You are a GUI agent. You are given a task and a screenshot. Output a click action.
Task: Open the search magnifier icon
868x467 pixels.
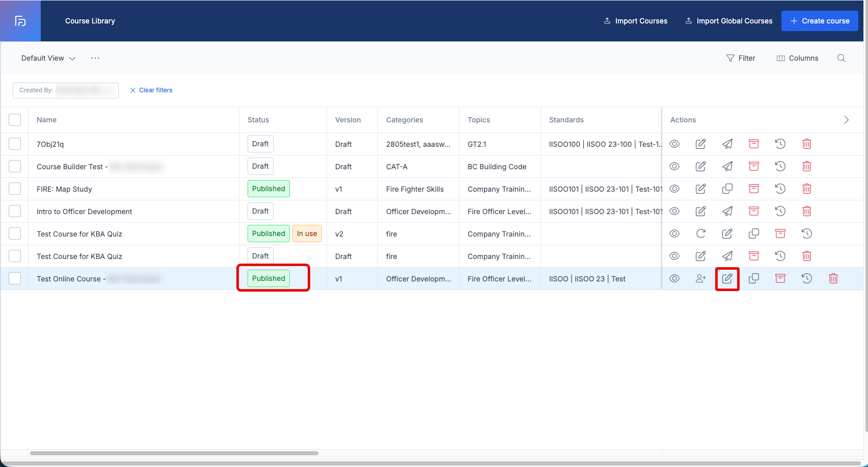(842, 58)
